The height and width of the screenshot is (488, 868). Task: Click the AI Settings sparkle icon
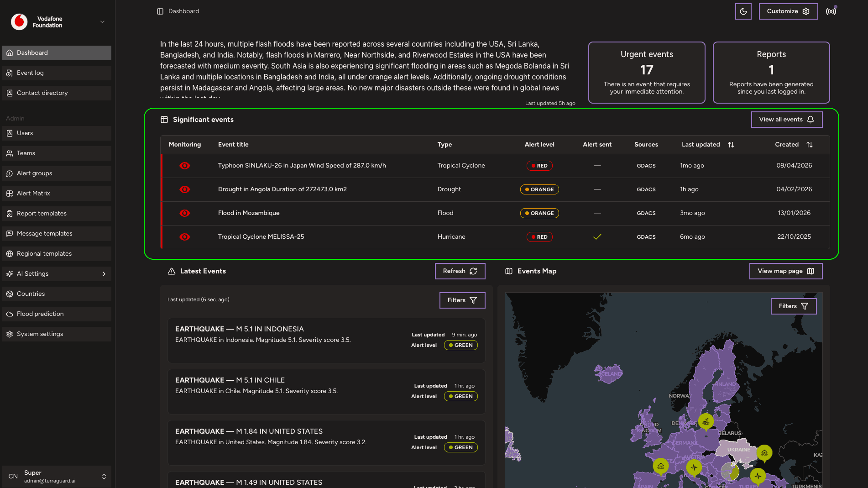coord(10,274)
